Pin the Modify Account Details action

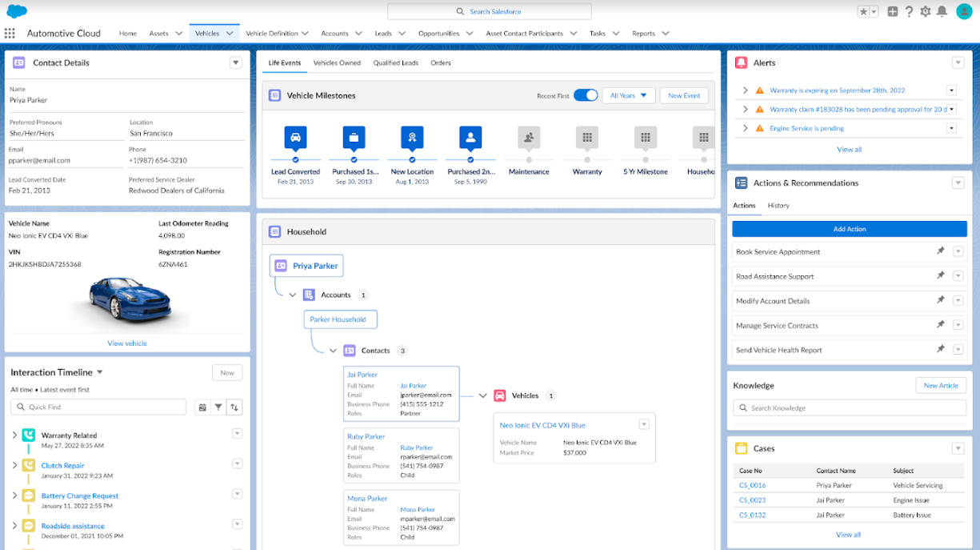941,300
